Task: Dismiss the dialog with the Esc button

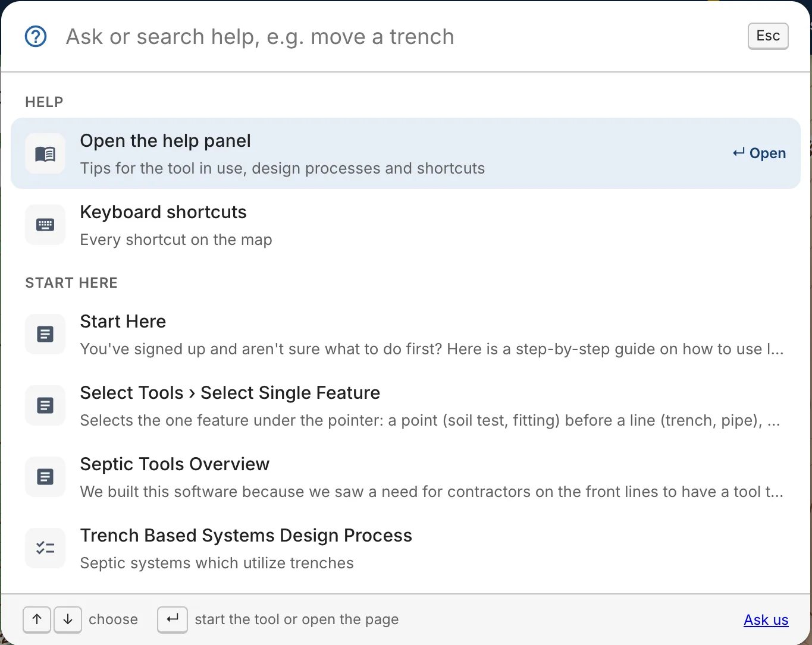Action: pyautogui.click(x=768, y=36)
